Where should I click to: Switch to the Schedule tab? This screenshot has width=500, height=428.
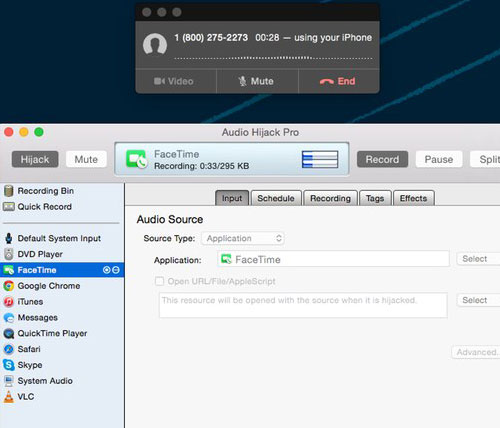pos(276,198)
